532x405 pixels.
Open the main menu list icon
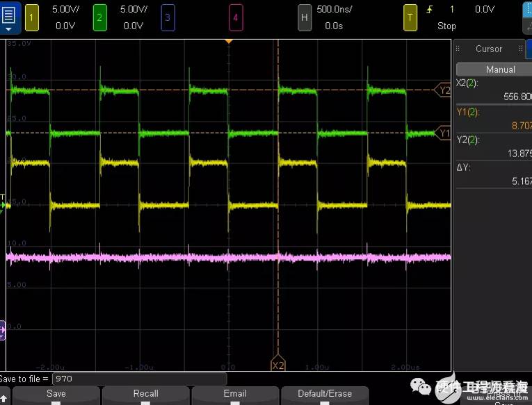(x=9, y=17)
